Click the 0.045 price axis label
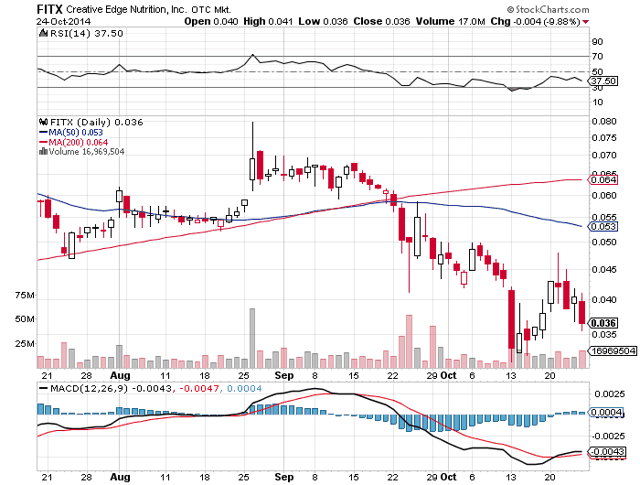 (x=604, y=269)
